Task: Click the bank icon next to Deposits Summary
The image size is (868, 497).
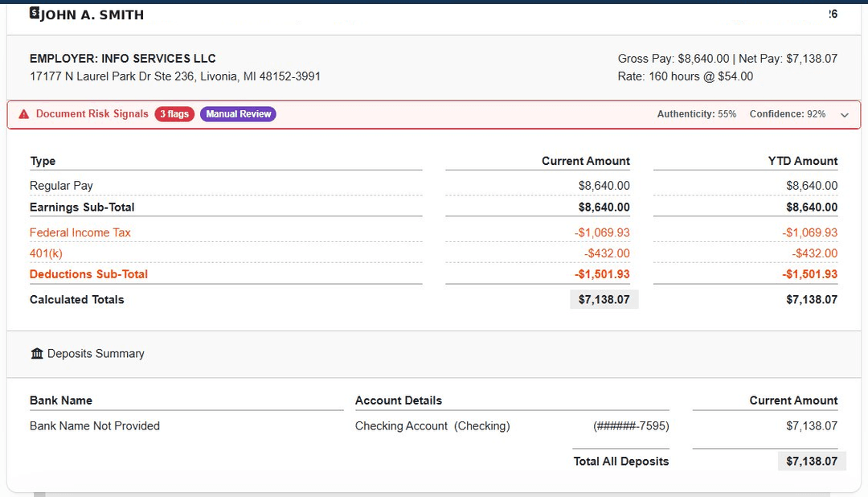Action: click(x=37, y=354)
